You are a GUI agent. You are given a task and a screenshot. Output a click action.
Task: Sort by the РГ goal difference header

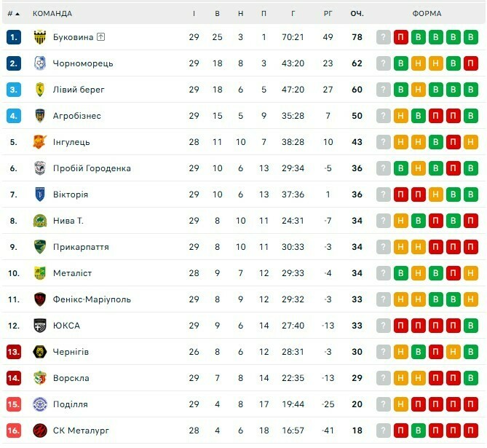328,14
